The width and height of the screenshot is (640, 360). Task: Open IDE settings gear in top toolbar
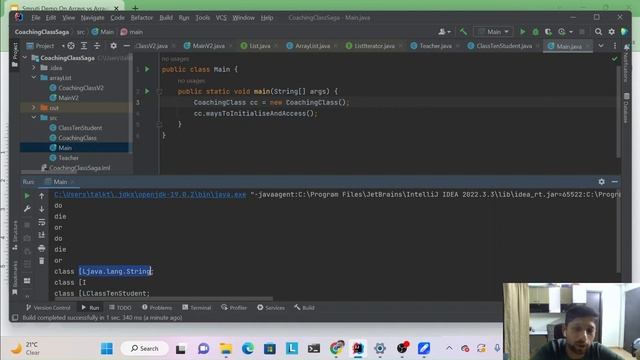pyautogui.click(x=611, y=31)
